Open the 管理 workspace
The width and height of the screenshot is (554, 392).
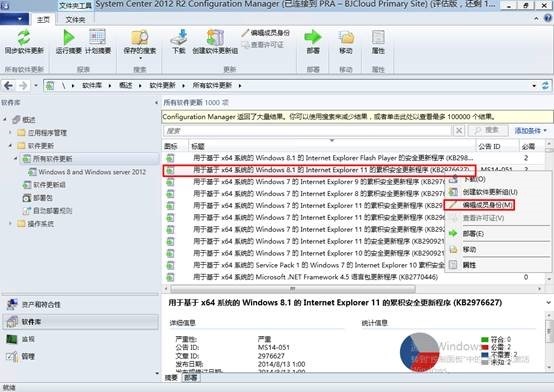coord(80,356)
